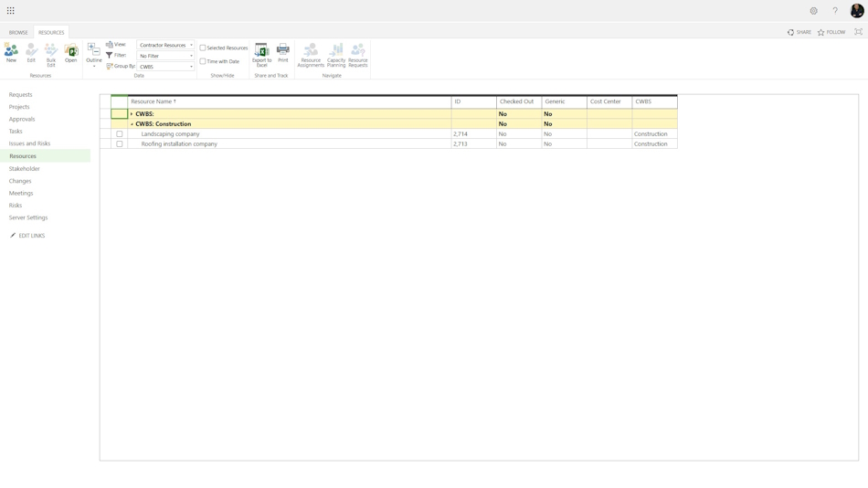Sort by Resource Name column header
This screenshot has width=868, height=488.
[x=290, y=102]
